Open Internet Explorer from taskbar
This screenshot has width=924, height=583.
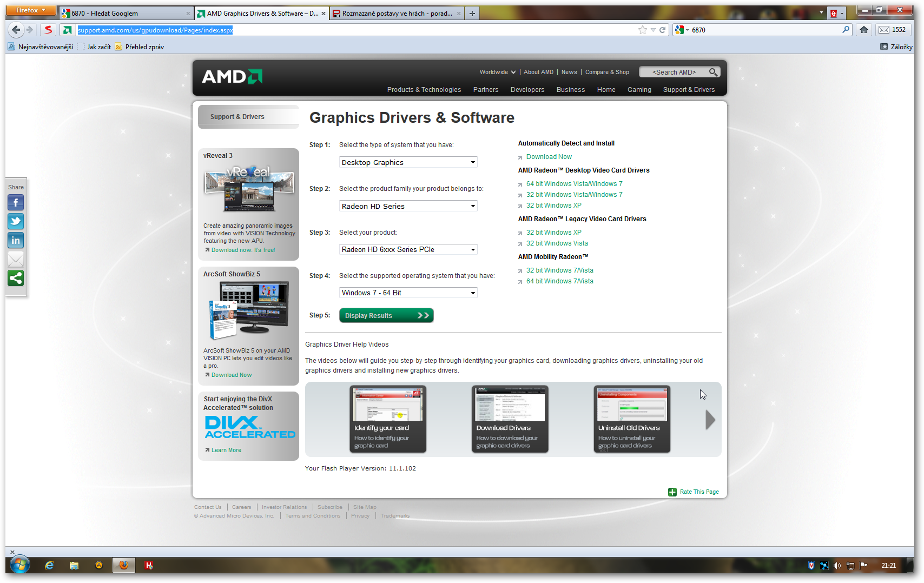click(x=49, y=565)
